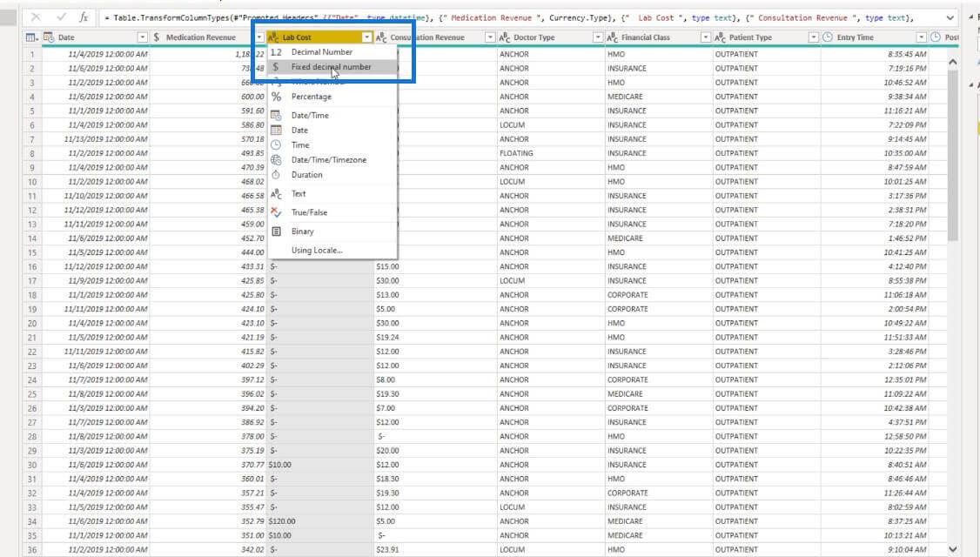Click the vertical scrollbar down arrow

click(952, 549)
